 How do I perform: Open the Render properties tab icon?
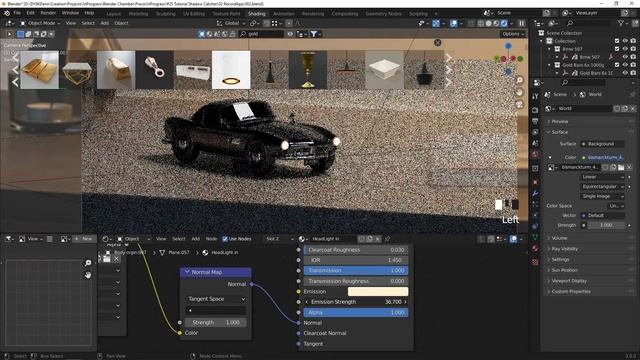[535, 110]
